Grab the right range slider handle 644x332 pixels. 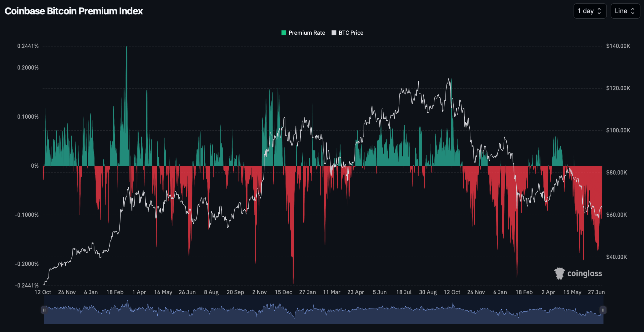pyautogui.click(x=603, y=310)
